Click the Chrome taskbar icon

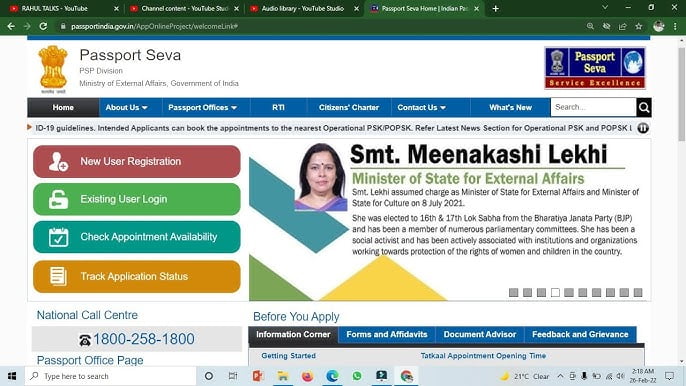(406, 376)
